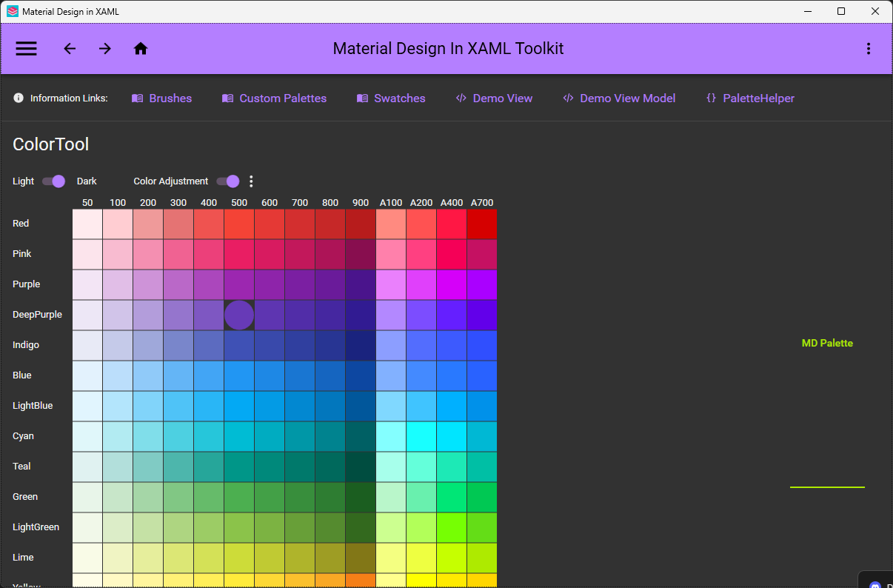Click the braces icon next to PaletteHelper

[712, 97]
